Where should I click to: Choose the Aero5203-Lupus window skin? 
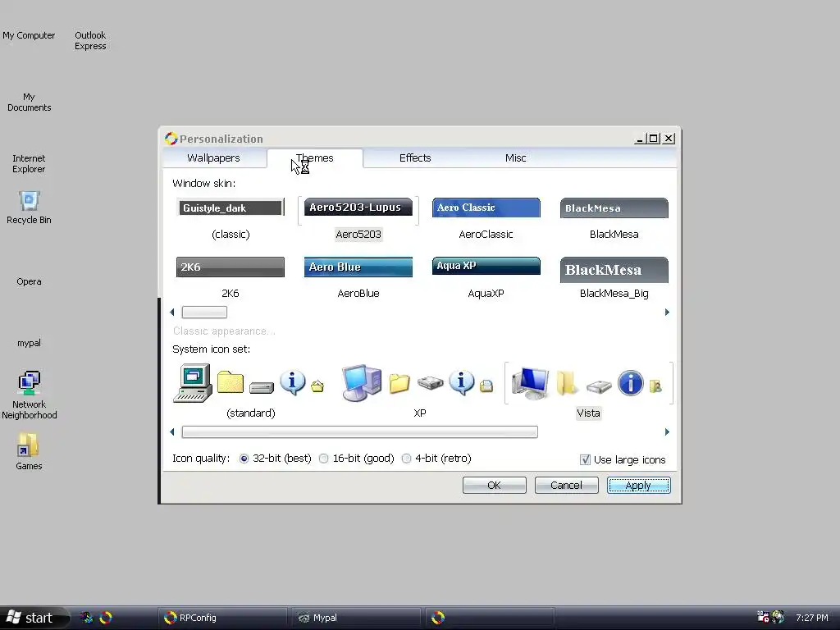(x=358, y=208)
